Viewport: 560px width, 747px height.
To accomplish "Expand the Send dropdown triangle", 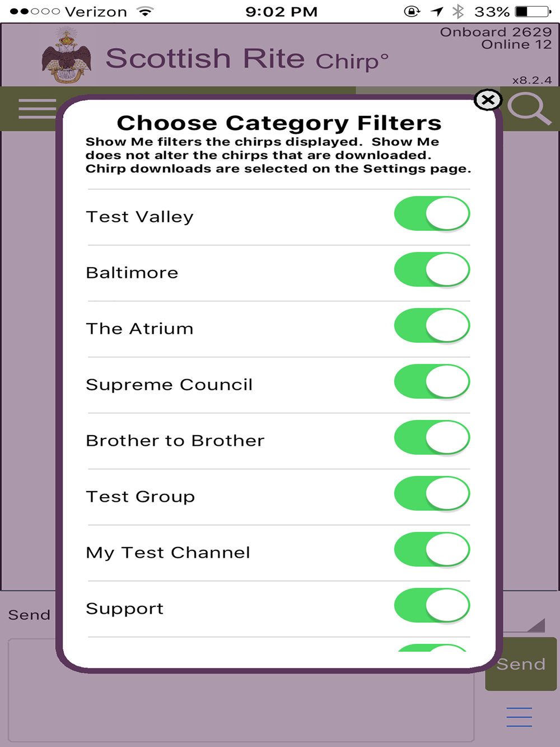I will (536, 625).
